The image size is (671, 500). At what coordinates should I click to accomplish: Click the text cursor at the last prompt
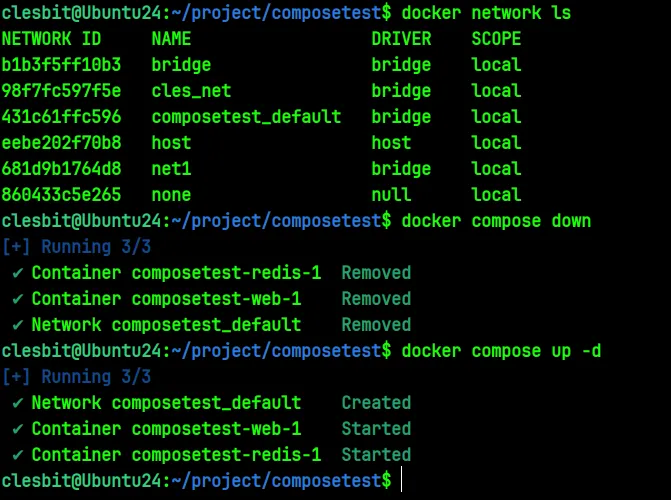click(401, 479)
